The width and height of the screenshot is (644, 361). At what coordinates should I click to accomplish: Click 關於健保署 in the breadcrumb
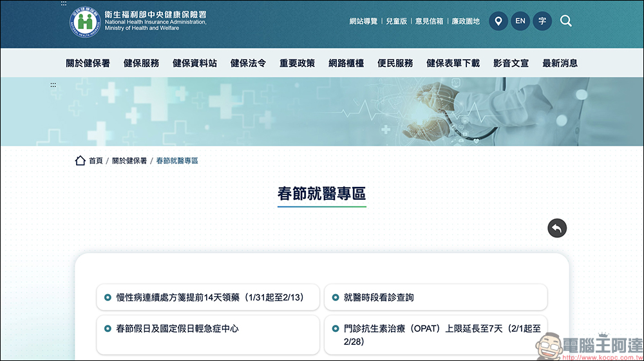point(129,161)
